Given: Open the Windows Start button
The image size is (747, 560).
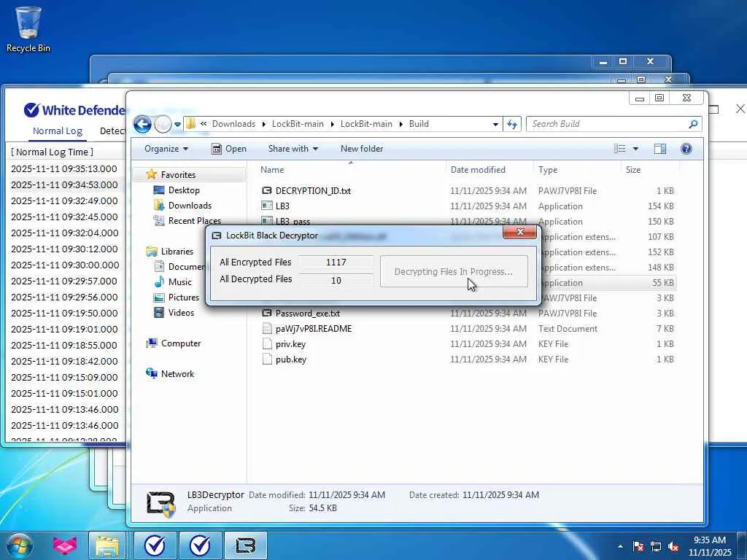Looking at the screenshot, I should coord(18,545).
